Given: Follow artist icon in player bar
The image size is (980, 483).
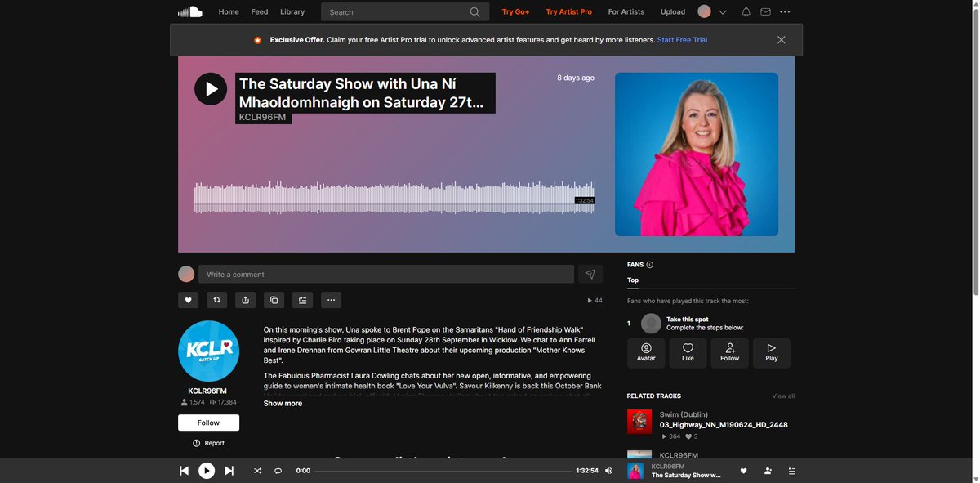Looking at the screenshot, I should tap(768, 471).
